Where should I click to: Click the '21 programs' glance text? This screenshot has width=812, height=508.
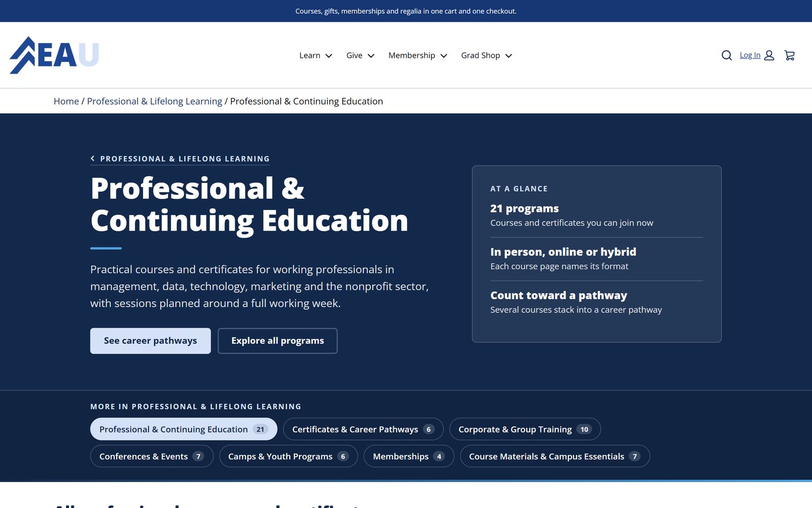click(524, 209)
